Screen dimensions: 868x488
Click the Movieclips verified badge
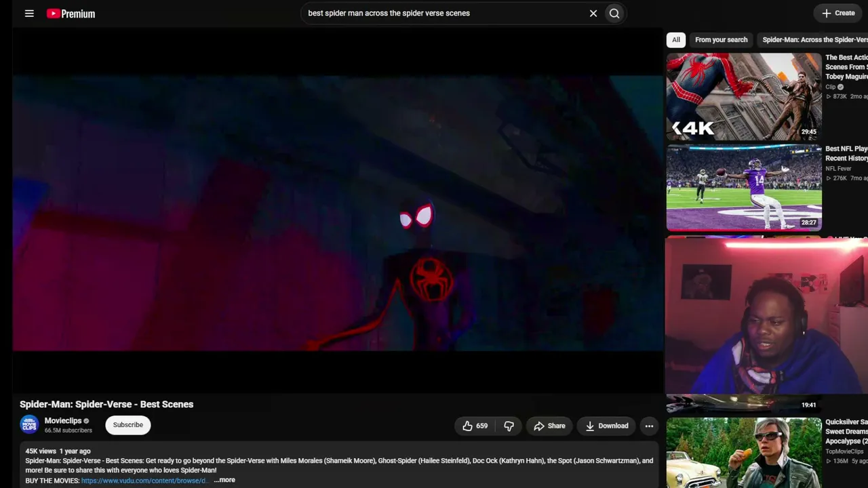(x=86, y=421)
